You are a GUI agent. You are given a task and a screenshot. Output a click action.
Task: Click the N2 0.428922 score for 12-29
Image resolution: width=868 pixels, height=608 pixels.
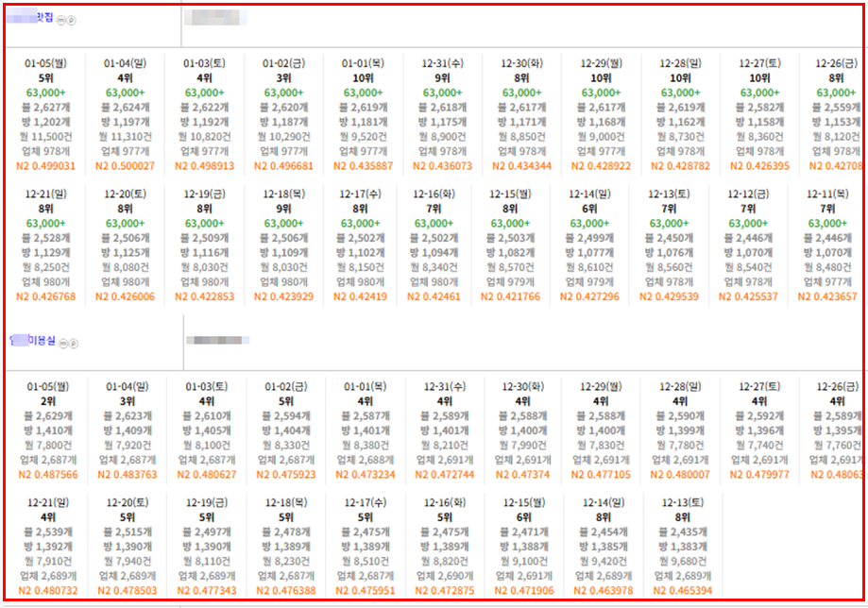pos(601,165)
